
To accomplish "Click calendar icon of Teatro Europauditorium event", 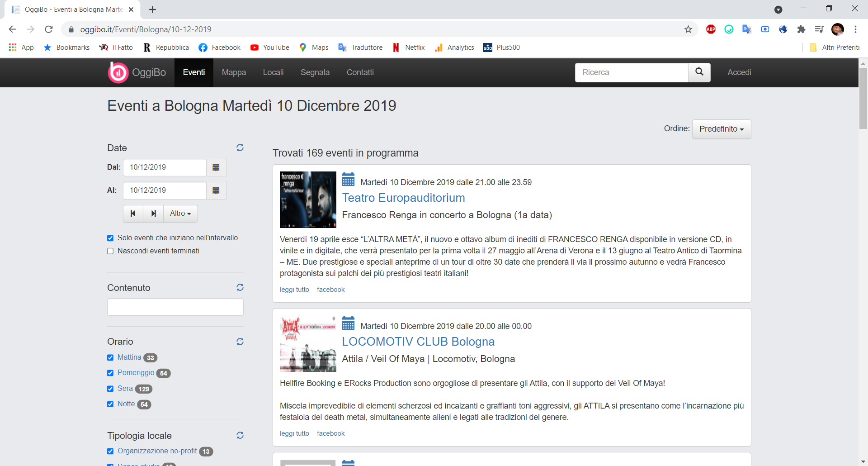I will pos(348,180).
